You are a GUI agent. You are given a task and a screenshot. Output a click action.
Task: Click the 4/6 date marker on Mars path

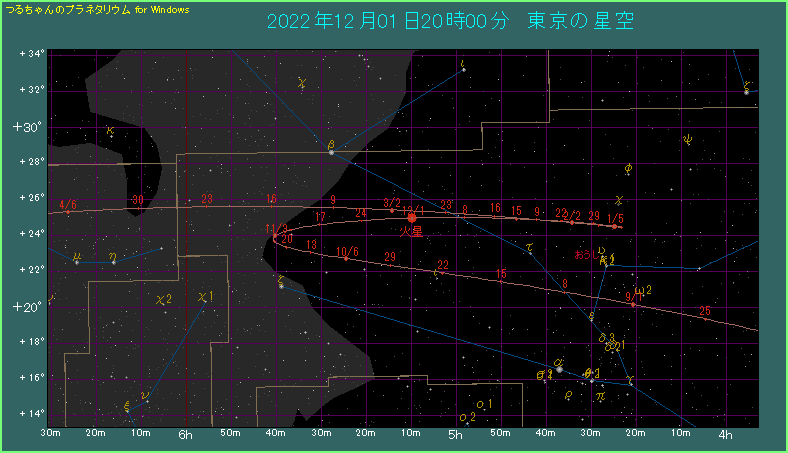[x=68, y=206]
